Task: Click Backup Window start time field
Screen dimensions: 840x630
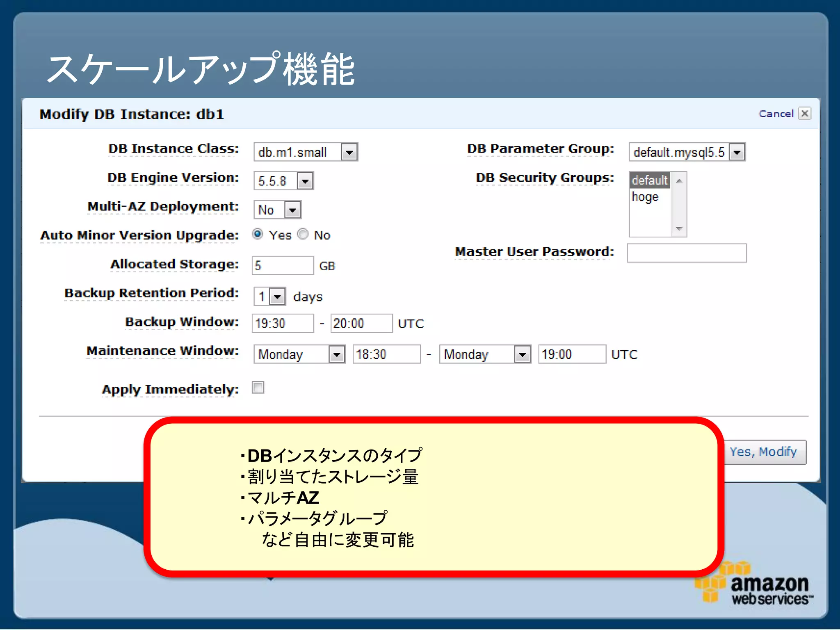Action: (x=283, y=324)
